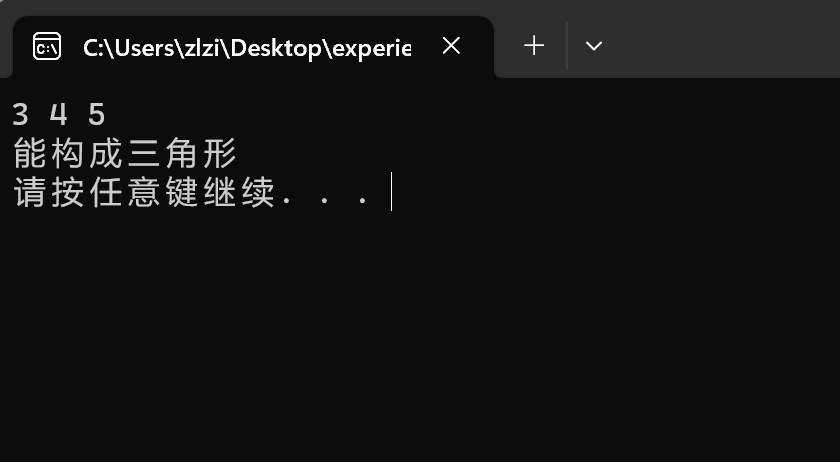This screenshot has height=462, width=840.
Task: Click the word Desktop in the tab title
Action: [x=276, y=48]
